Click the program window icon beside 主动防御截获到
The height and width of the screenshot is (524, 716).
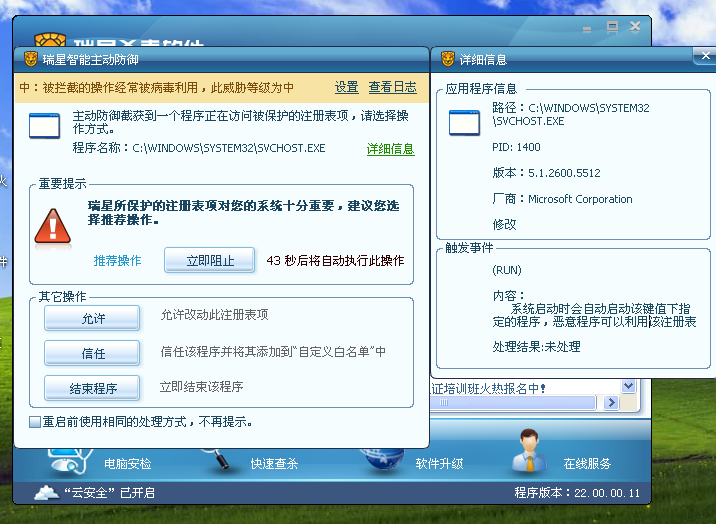click(x=44, y=126)
